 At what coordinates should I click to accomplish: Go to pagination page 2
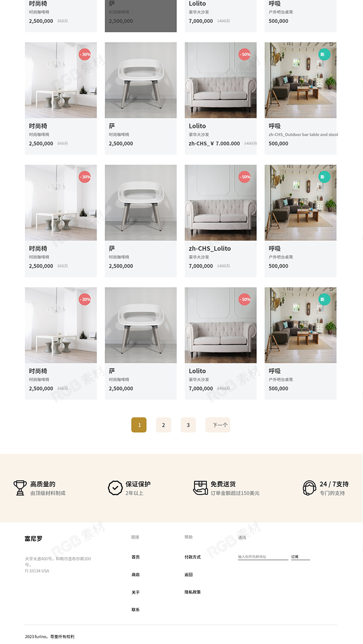163,425
